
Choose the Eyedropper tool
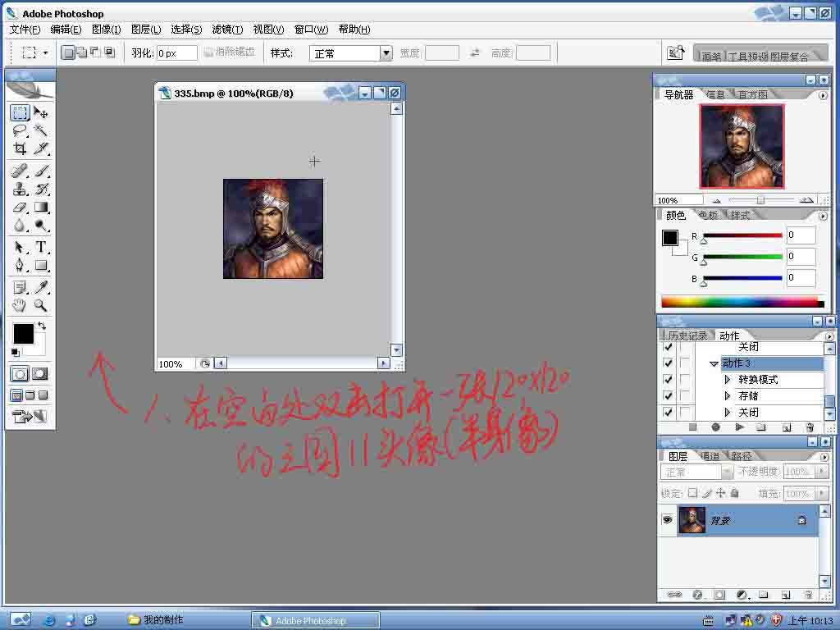[x=40, y=287]
